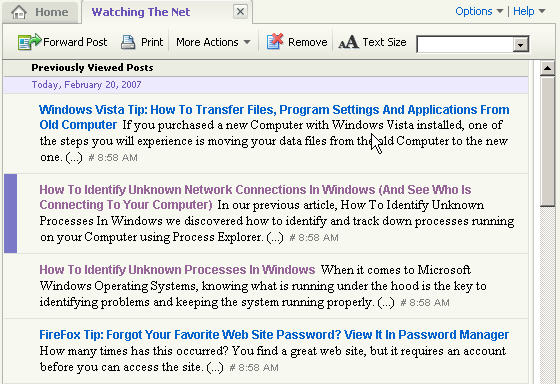The image size is (560, 384).
Task: Click the scrollbar up arrow
Action: (547, 68)
